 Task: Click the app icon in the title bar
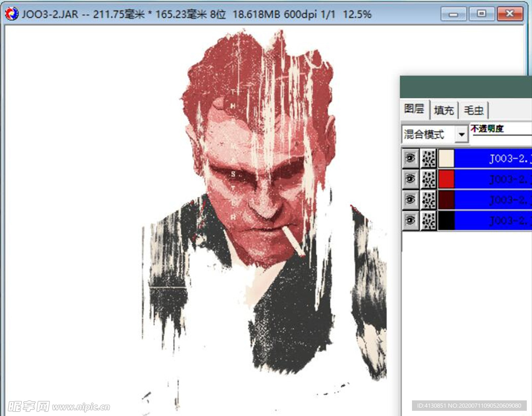(11, 14)
